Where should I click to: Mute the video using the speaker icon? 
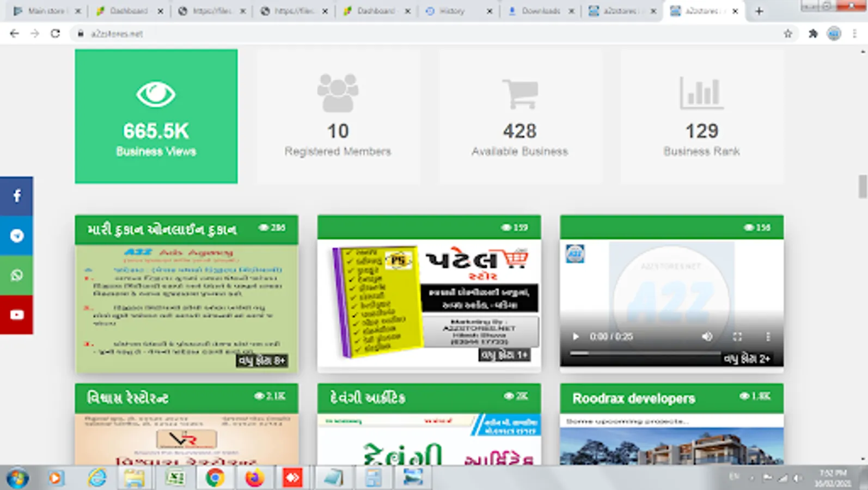point(707,336)
